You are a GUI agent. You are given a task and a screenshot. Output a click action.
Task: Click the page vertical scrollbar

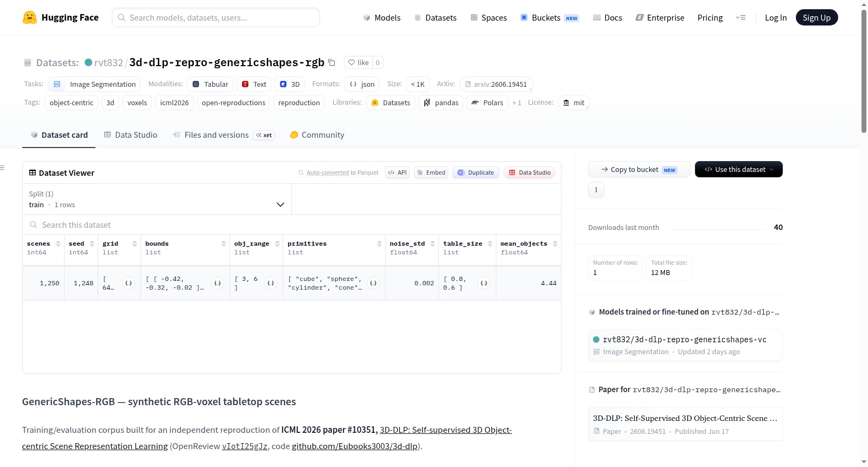coord(864,71)
